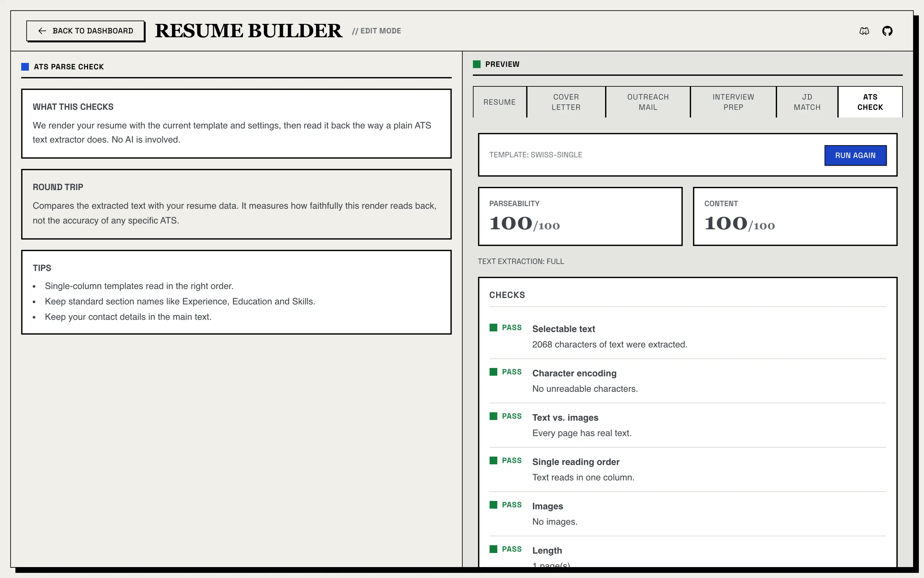Click the PASS badge beside Character encoding
The image size is (924, 578).
click(x=506, y=372)
